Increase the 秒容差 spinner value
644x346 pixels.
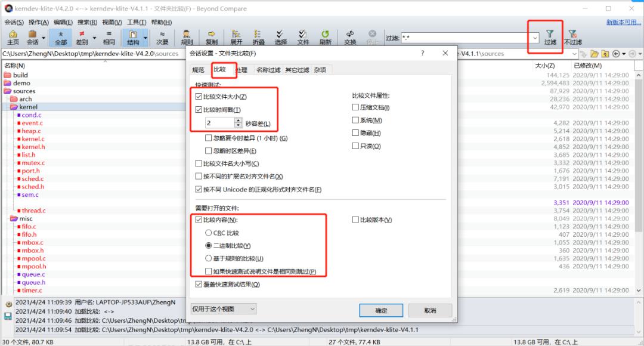tap(238, 121)
